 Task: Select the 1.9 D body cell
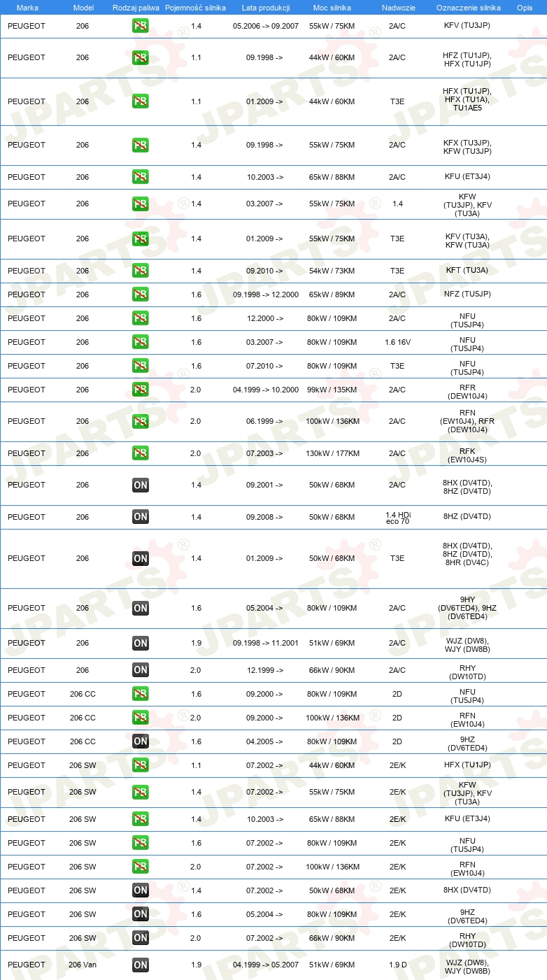point(397,965)
